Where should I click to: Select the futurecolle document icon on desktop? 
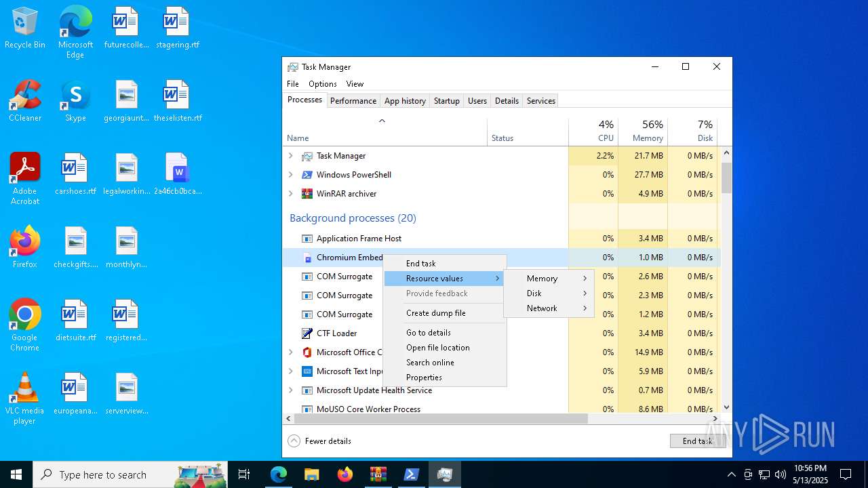[126, 28]
